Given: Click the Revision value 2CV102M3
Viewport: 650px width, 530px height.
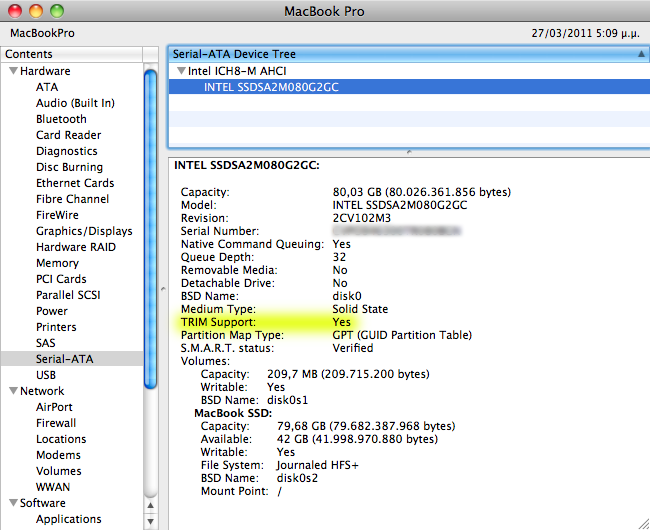Looking at the screenshot, I should pos(361,218).
